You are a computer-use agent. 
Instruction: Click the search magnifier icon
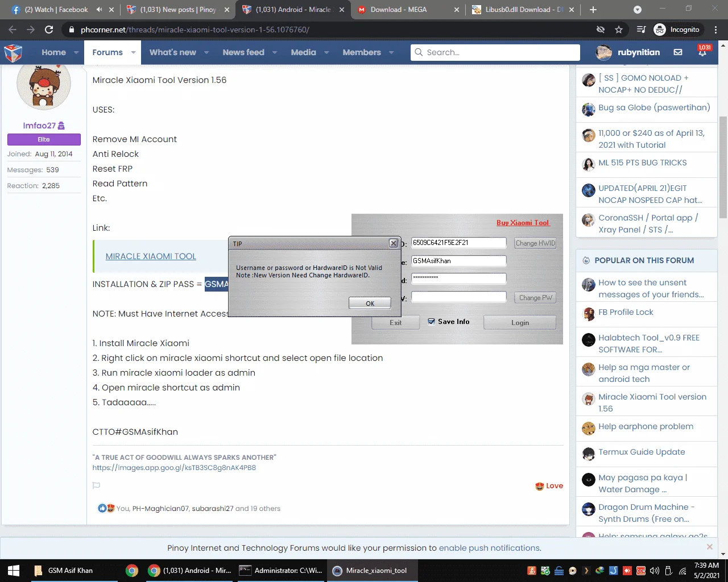pyautogui.click(x=419, y=52)
